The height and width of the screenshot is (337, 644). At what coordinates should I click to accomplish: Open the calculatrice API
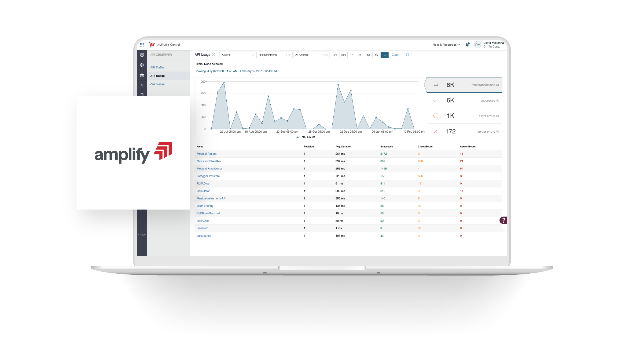pyautogui.click(x=204, y=236)
